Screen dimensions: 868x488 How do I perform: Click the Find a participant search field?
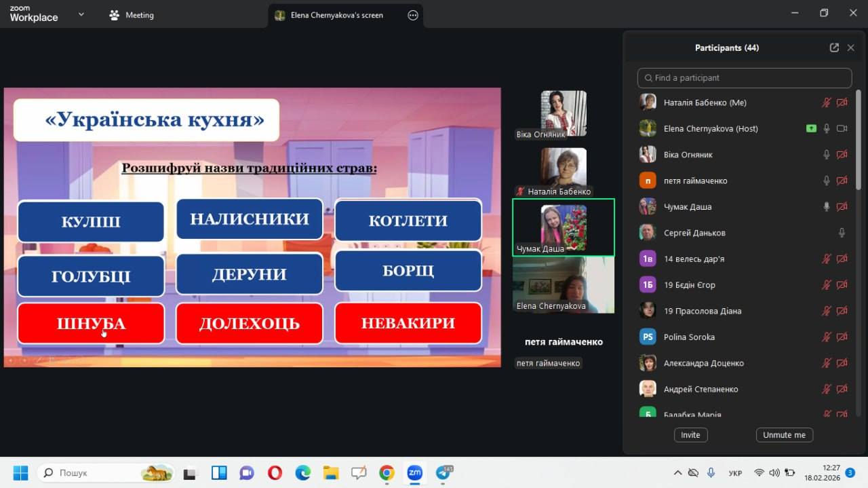coord(744,78)
